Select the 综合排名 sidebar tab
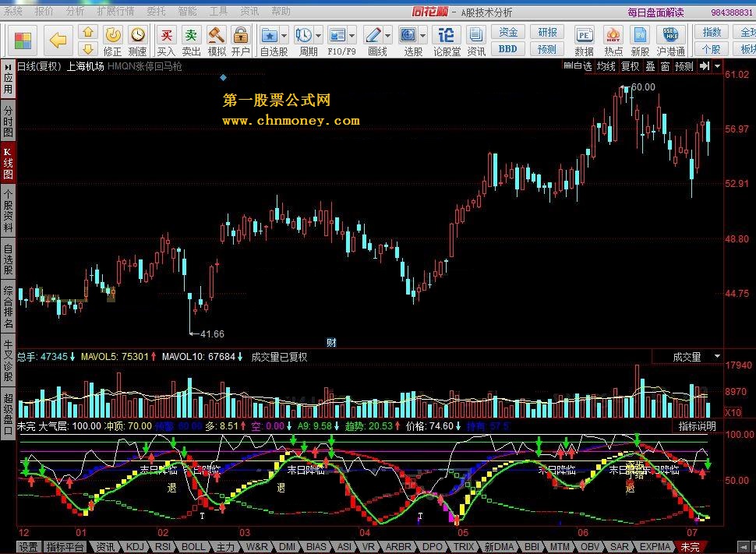 8,307
